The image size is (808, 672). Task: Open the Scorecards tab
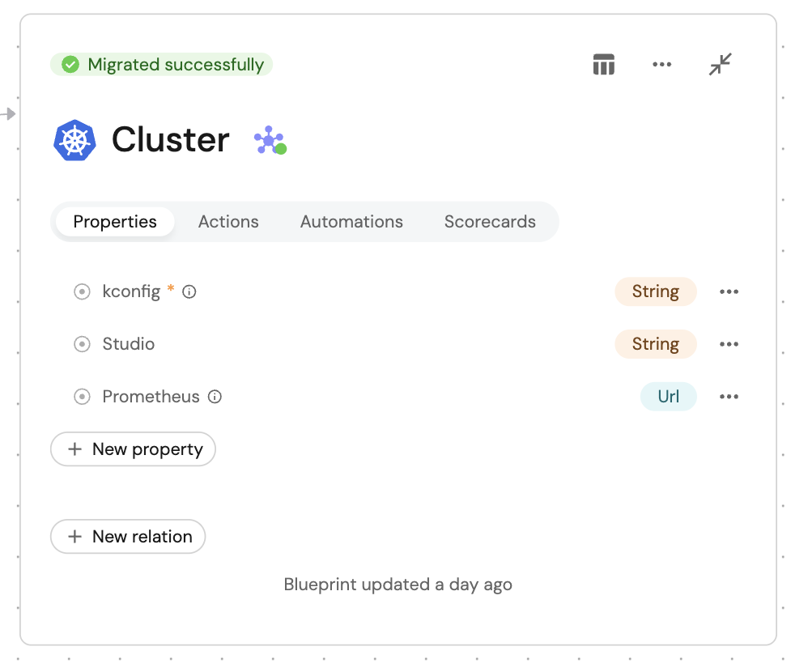point(490,222)
